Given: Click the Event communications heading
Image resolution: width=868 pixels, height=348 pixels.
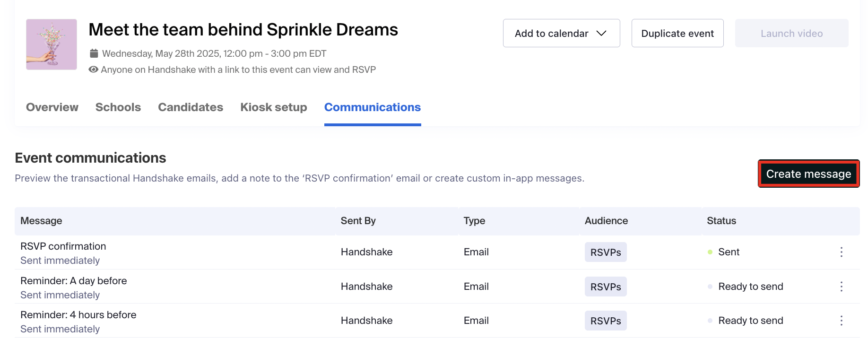Looking at the screenshot, I should [x=90, y=158].
